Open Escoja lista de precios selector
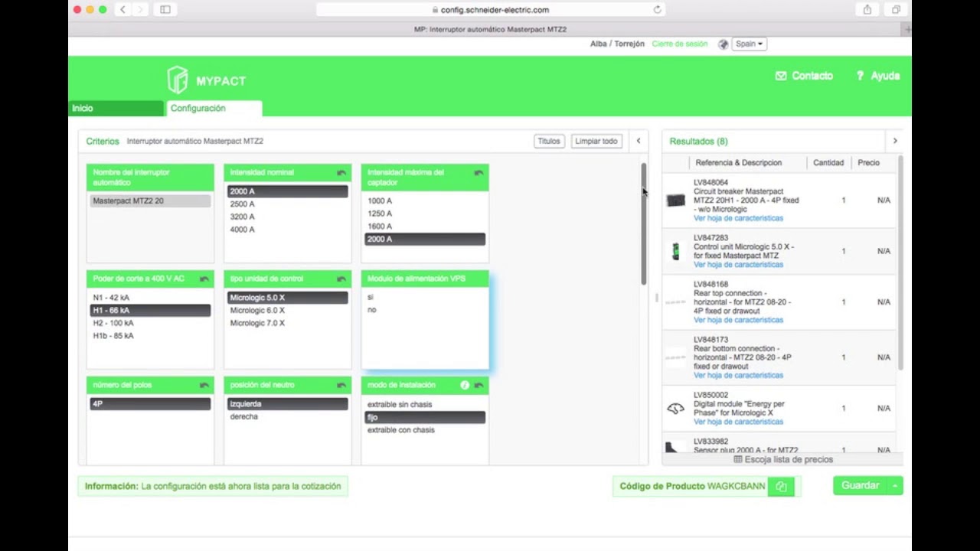This screenshot has width=980, height=551. coord(783,460)
